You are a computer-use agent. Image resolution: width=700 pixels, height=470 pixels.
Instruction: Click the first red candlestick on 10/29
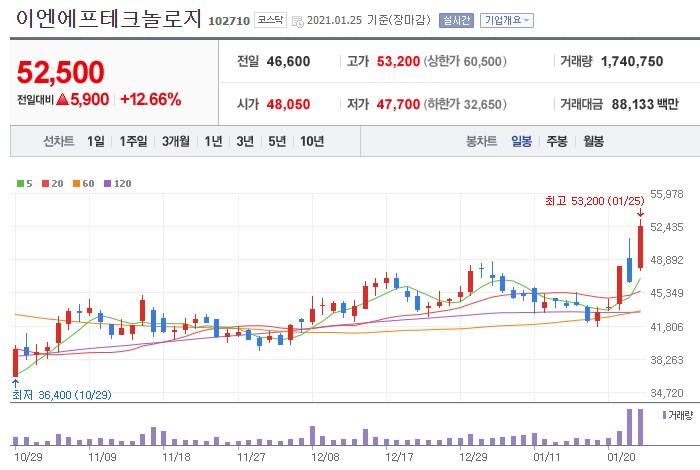pyautogui.click(x=16, y=362)
